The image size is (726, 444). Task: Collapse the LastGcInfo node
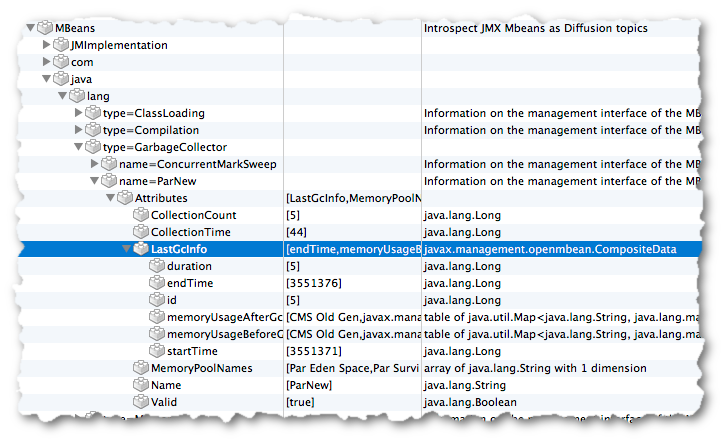[127, 250]
